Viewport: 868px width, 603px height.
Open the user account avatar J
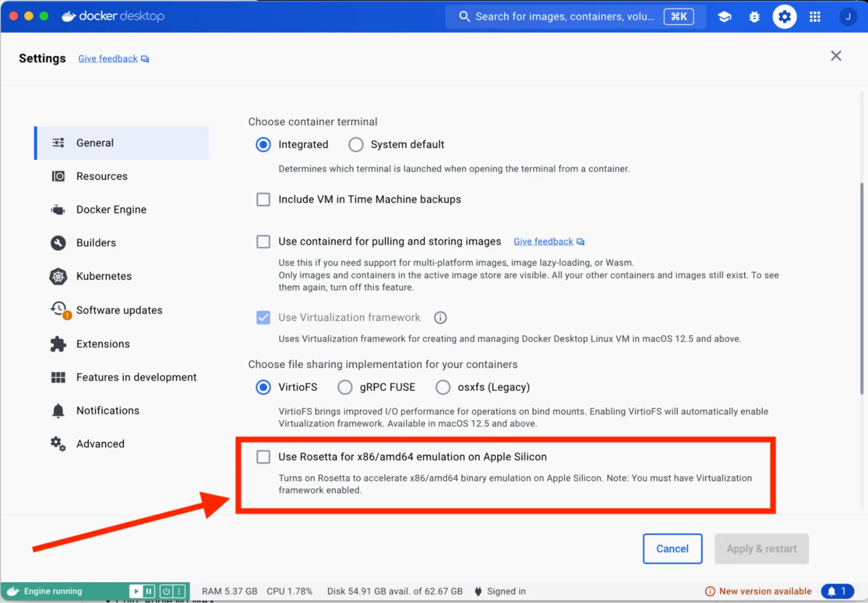[x=848, y=17]
